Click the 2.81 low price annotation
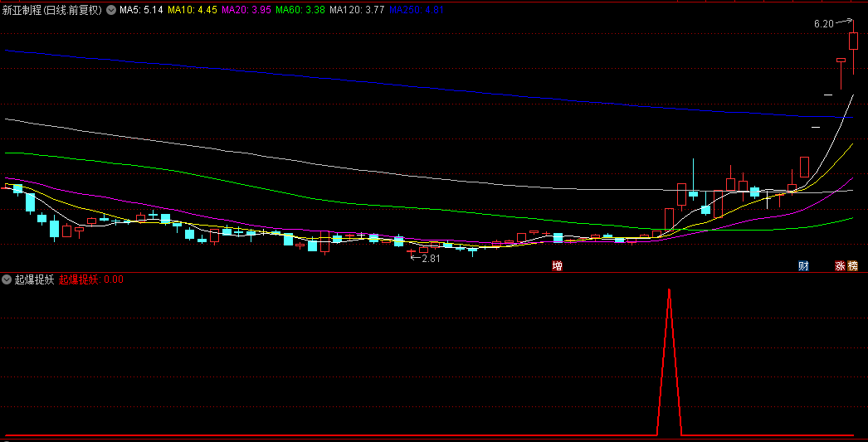Screen dimensions: 868x442 click(x=431, y=259)
